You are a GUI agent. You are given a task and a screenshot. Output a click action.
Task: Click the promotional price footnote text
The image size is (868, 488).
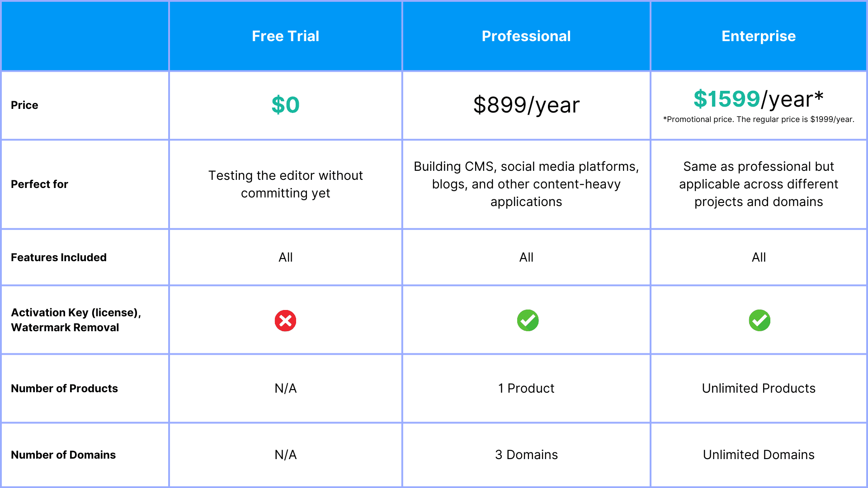759,119
